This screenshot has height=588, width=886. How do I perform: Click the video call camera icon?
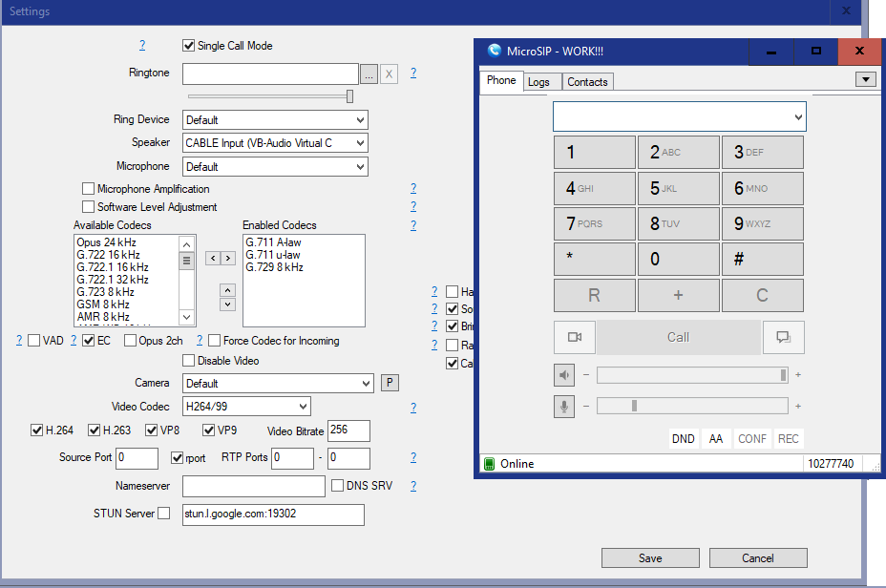[x=575, y=337]
